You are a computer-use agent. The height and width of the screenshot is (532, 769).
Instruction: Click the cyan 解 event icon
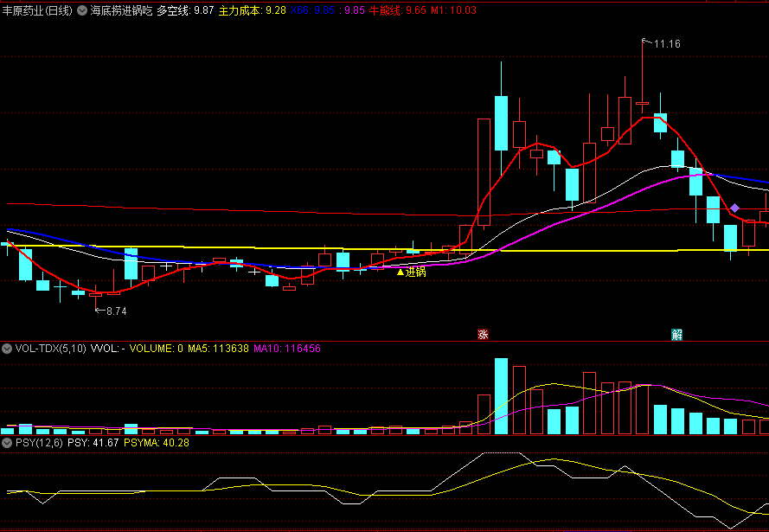(x=676, y=335)
